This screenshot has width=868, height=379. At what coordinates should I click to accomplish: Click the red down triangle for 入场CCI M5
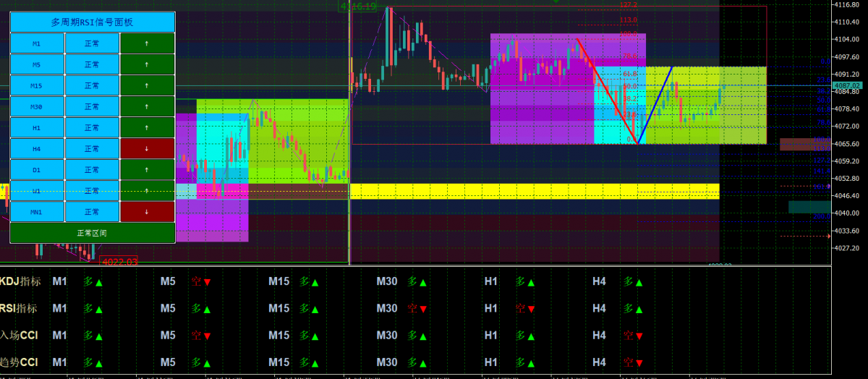(x=207, y=336)
